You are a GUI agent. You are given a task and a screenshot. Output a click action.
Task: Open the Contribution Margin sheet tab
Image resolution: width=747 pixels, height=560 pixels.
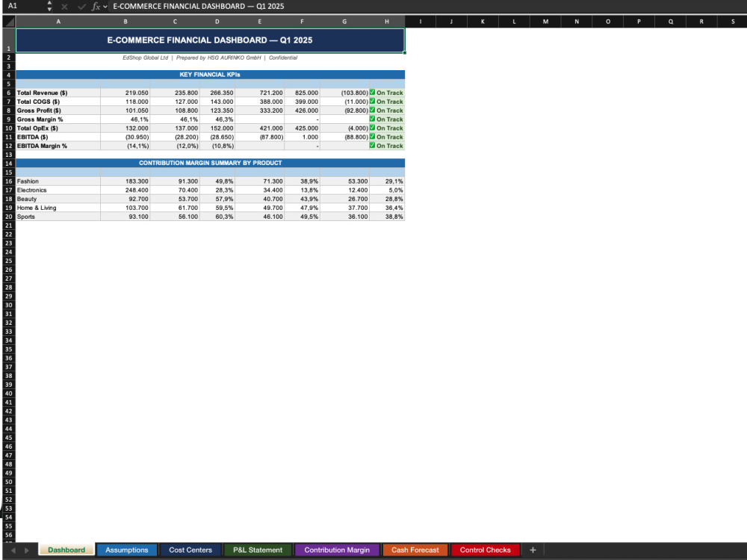point(337,550)
